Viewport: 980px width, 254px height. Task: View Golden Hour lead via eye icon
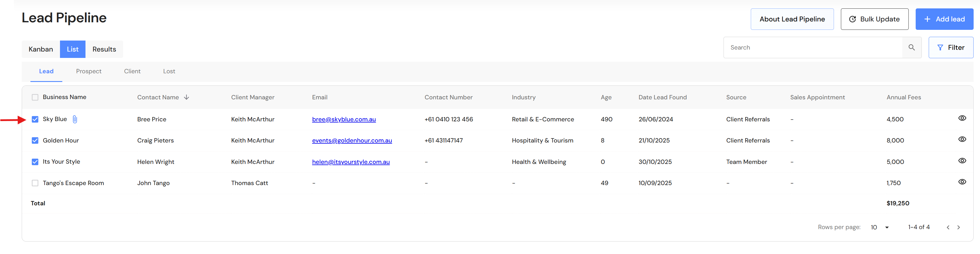pyautogui.click(x=962, y=140)
